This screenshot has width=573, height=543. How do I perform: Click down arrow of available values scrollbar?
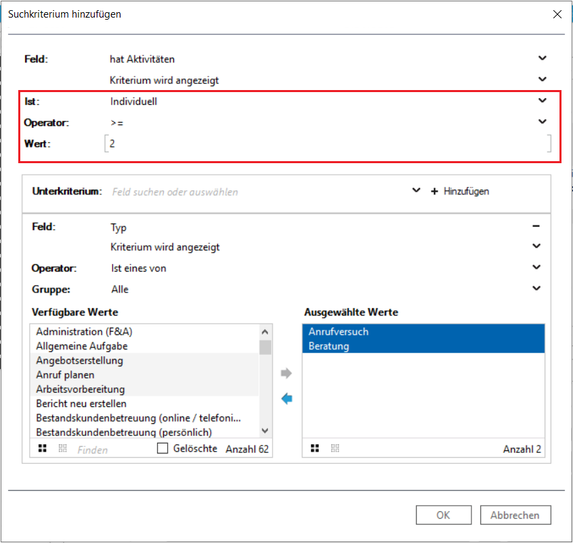[265, 431]
